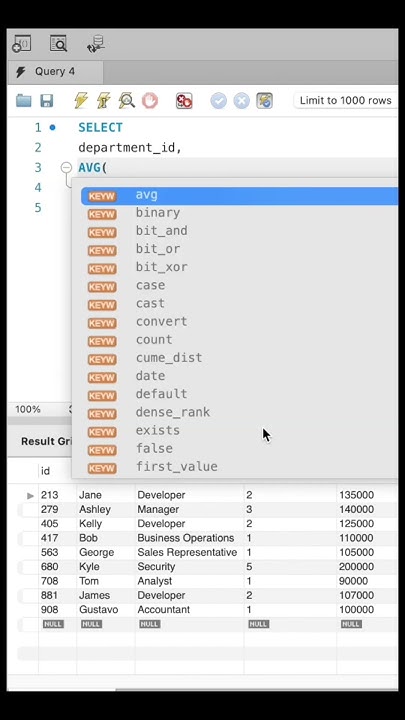Image resolution: width=405 pixels, height=720 pixels.
Task: Pick case keyword from suggestions
Action: pyautogui.click(x=239, y=286)
